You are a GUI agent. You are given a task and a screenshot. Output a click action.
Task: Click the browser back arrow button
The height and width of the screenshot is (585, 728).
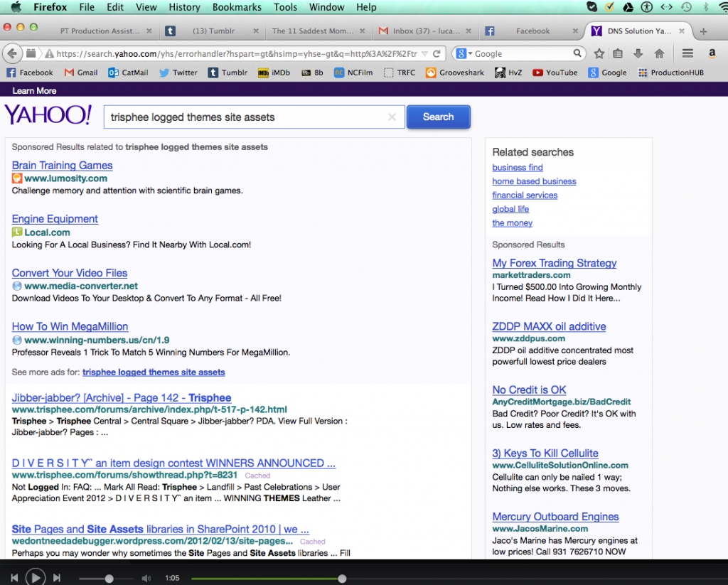point(13,54)
